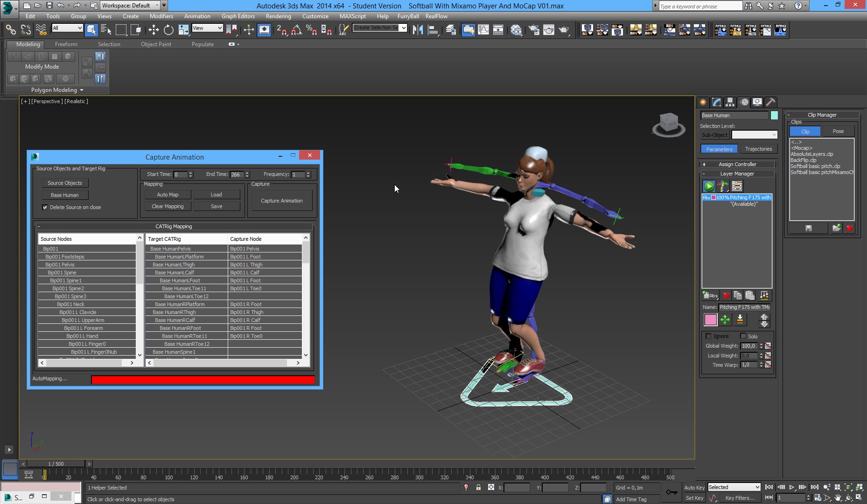The height and width of the screenshot is (504, 867).
Task: Open the Animation menu
Action: pos(197,16)
